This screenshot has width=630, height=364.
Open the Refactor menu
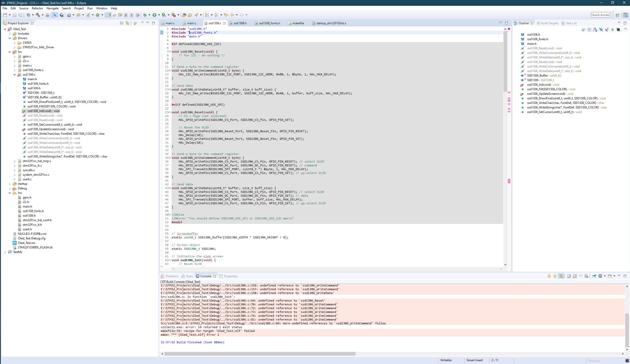click(x=37, y=8)
